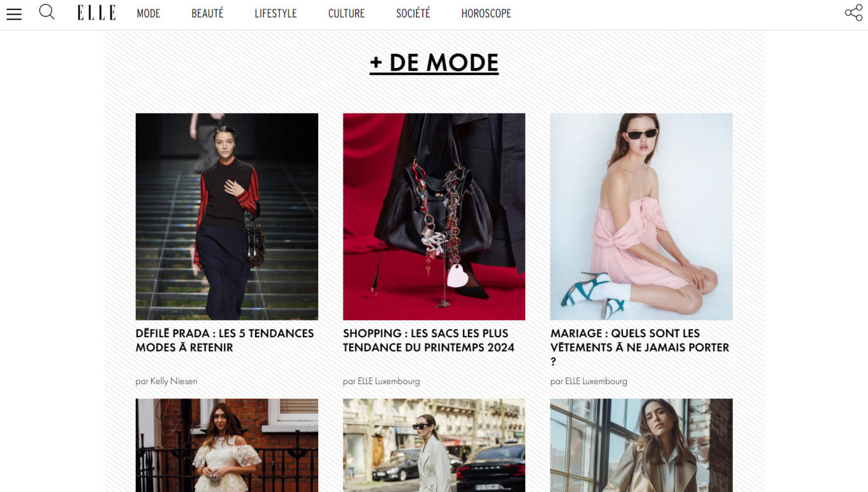Viewport: 868px width, 492px height.
Task: Open the Mode menu item
Action: (149, 13)
